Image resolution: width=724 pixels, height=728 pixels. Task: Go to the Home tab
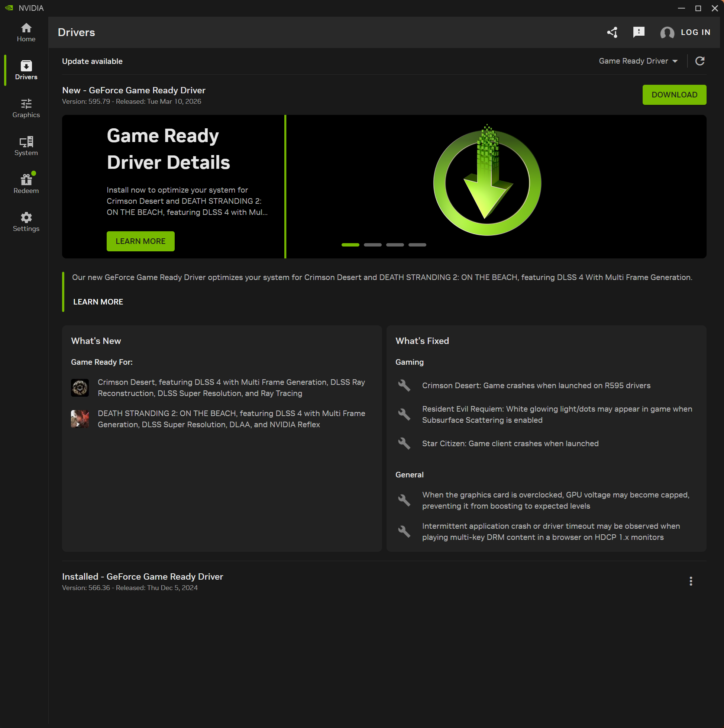26,32
